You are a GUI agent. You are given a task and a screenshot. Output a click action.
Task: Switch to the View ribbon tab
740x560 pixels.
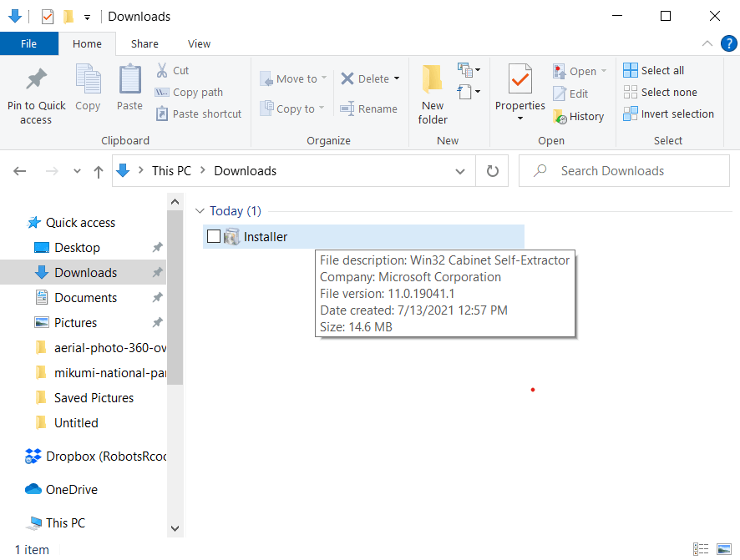[199, 44]
